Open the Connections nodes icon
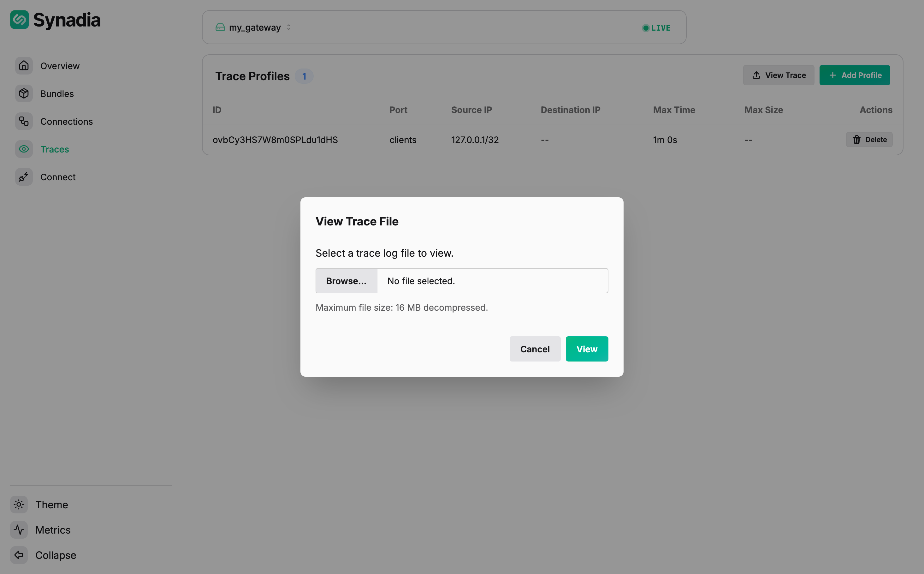Screen dimensions: 924x574 pos(24,121)
